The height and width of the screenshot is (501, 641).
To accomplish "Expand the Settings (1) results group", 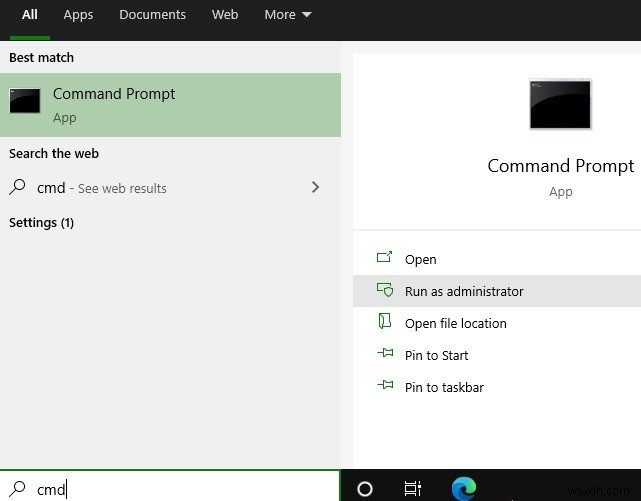I will (42, 222).
